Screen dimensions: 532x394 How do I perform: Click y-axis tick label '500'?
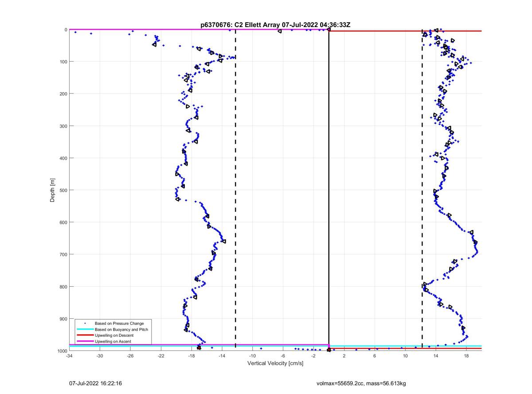63,190
